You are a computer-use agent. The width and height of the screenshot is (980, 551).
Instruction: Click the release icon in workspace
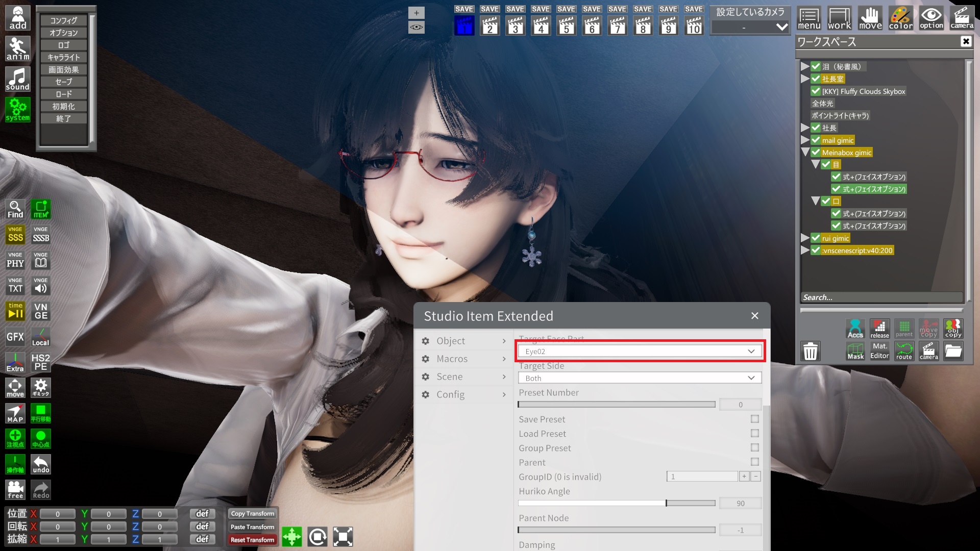pos(879,329)
